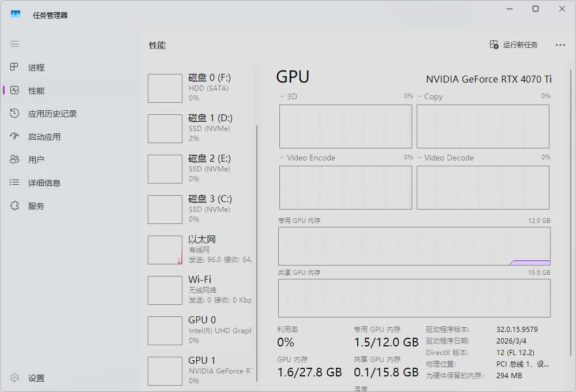The image size is (576, 392).
Task: Click the 0.1/15.8 GB shared memory value
Action: [x=386, y=372]
